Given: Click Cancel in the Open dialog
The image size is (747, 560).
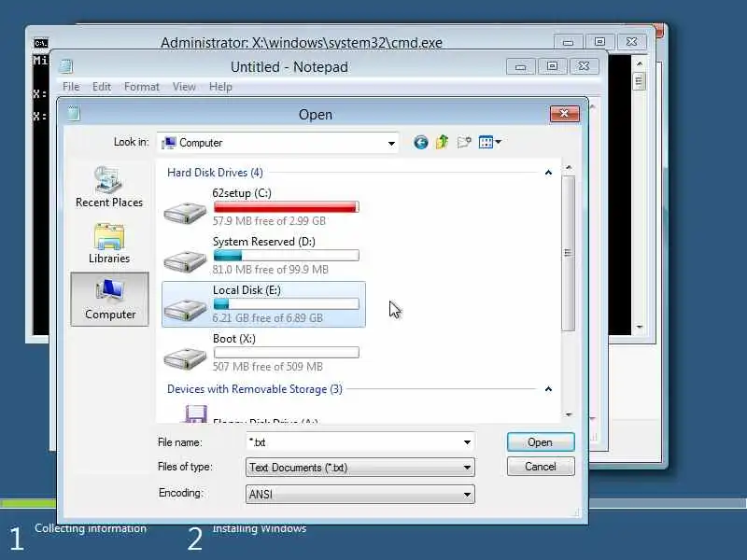Looking at the screenshot, I should [541, 466].
